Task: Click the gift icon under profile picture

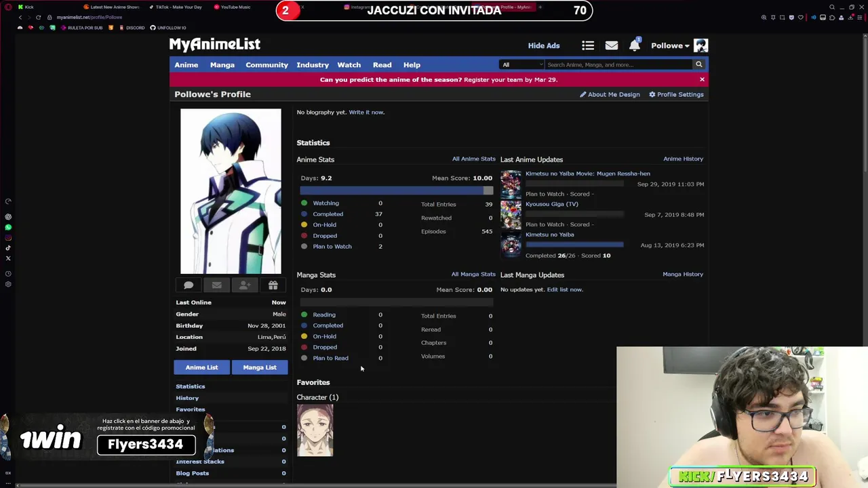Action: [x=273, y=285]
